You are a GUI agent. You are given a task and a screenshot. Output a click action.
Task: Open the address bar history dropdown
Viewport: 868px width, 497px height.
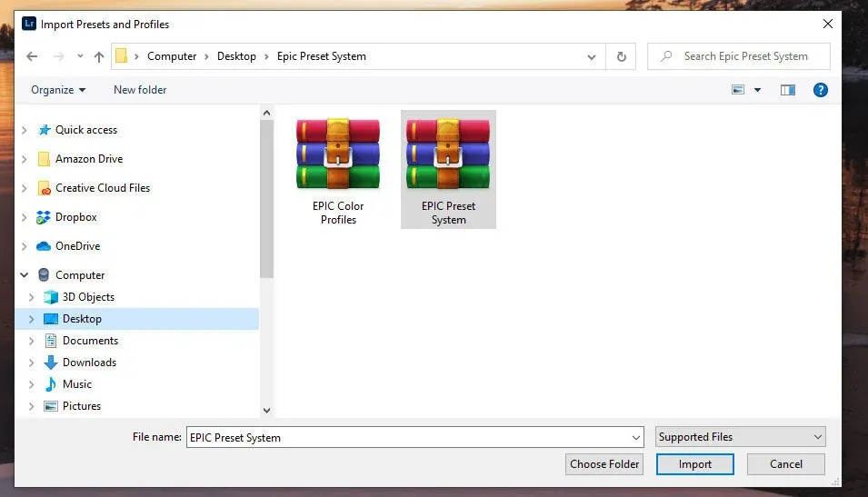pos(591,57)
